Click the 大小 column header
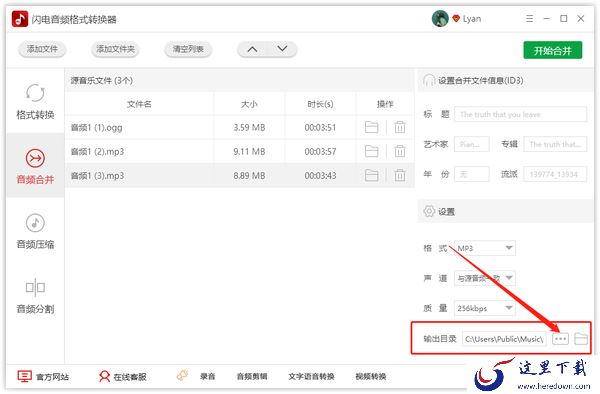Image resolution: width=600 pixels, height=394 pixels. click(249, 104)
